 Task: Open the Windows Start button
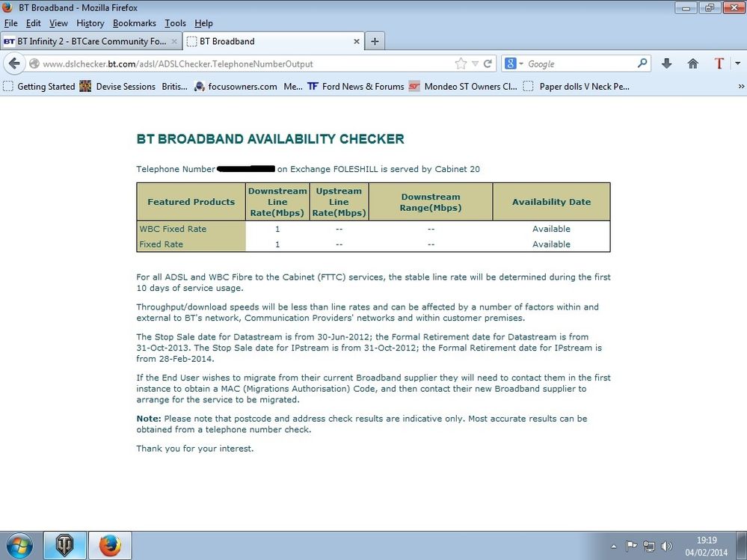[19, 546]
